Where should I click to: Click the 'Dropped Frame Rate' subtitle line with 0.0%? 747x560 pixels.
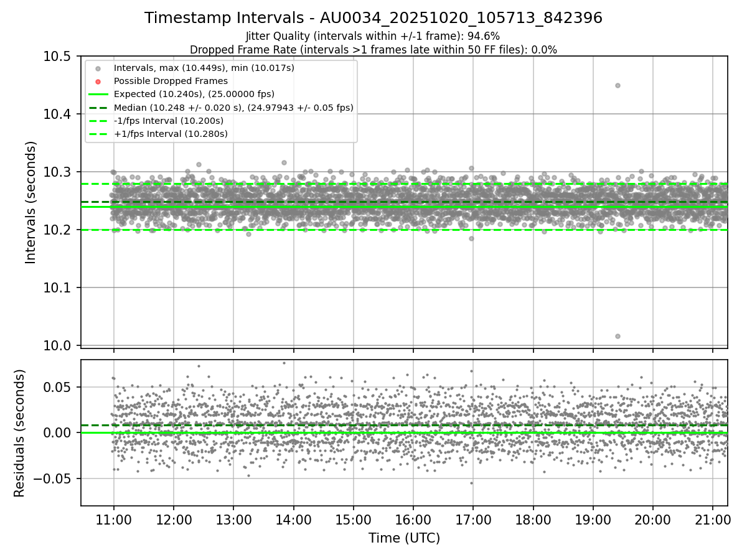click(x=374, y=50)
